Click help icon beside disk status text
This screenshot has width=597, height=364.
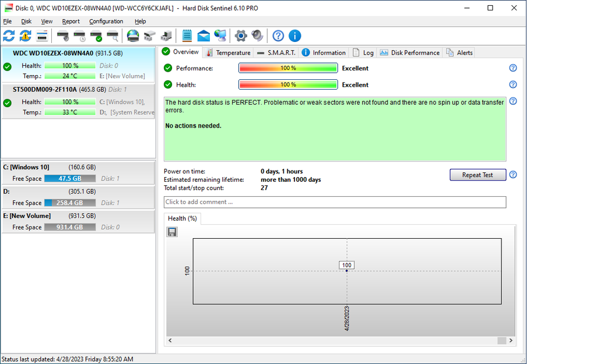pyautogui.click(x=513, y=101)
